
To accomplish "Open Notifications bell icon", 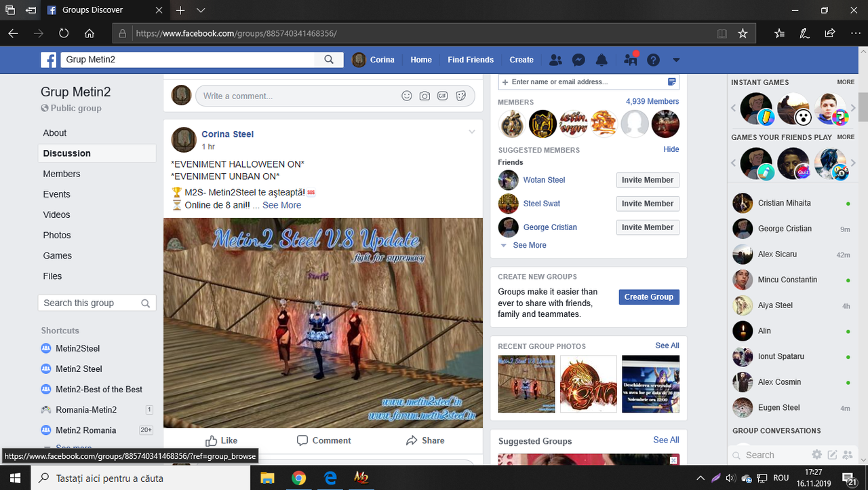I will pos(601,60).
